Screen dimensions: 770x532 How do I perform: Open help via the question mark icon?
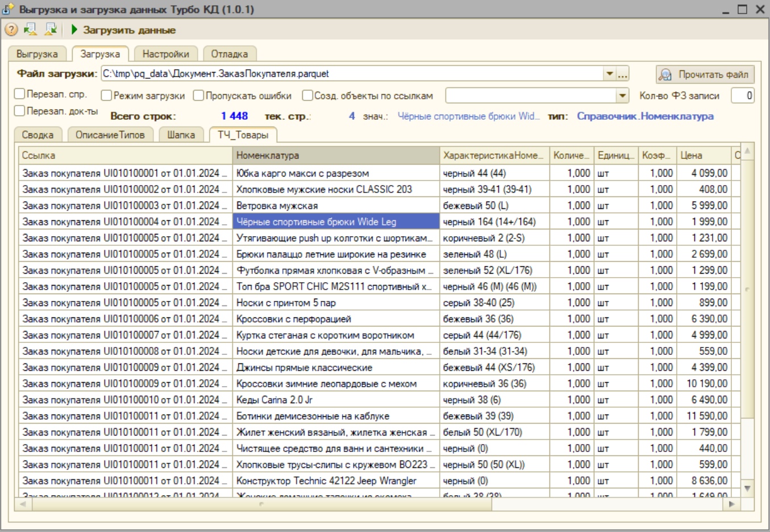coord(11,30)
